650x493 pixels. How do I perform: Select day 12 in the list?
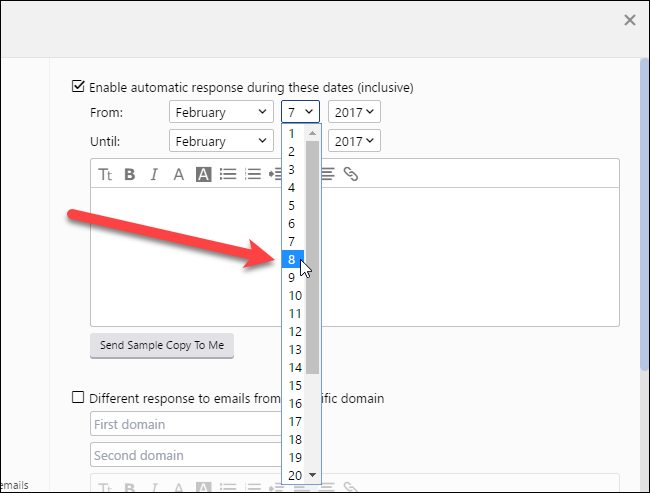coord(293,331)
